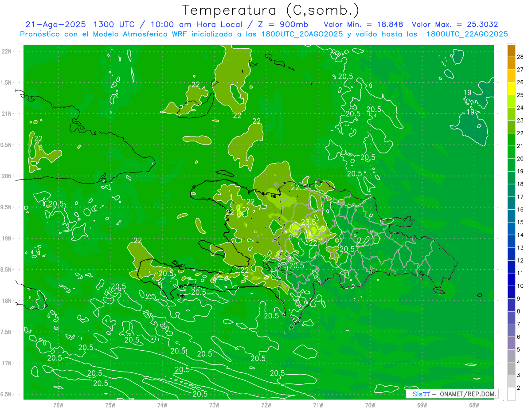The image size is (532, 411).
Task: Select the initialization time '1800UTC_20AGO2025'
Action: (301, 34)
